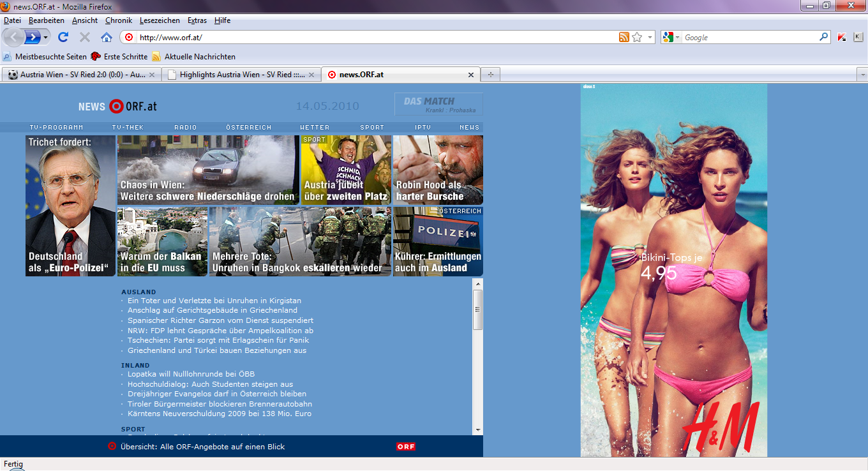Reload the current page
Viewport: 868px width, 471px height.
point(63,37)
